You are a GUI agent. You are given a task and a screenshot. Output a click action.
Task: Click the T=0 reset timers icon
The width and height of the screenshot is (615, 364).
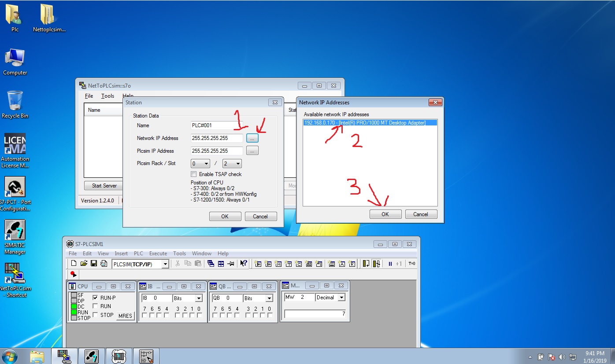(x=412, y=264)
